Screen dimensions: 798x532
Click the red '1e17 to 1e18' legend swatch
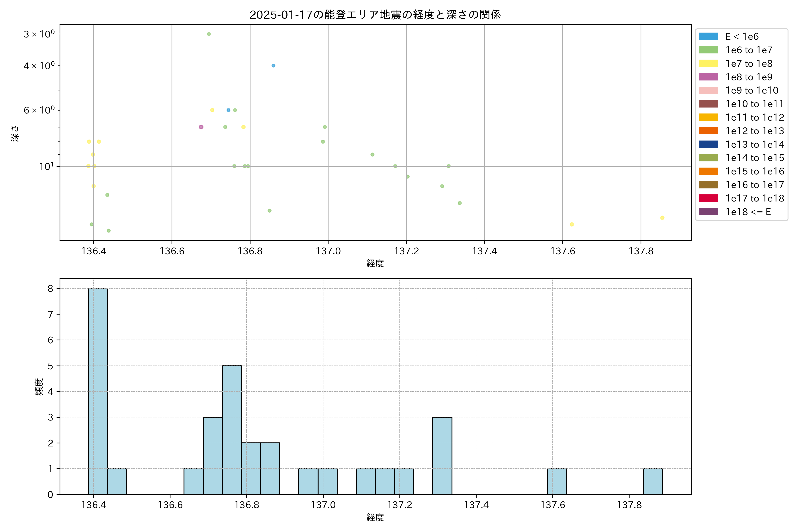(708, 198)
